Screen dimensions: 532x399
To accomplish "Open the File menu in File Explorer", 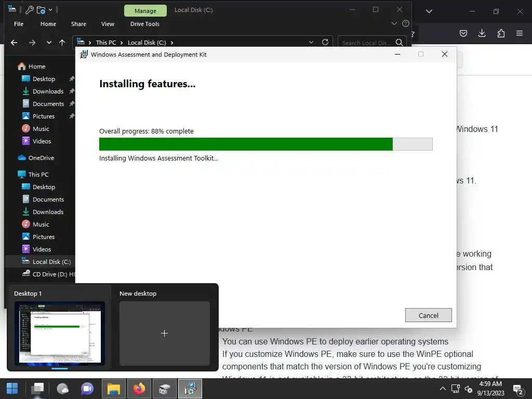I will (19, 24).
